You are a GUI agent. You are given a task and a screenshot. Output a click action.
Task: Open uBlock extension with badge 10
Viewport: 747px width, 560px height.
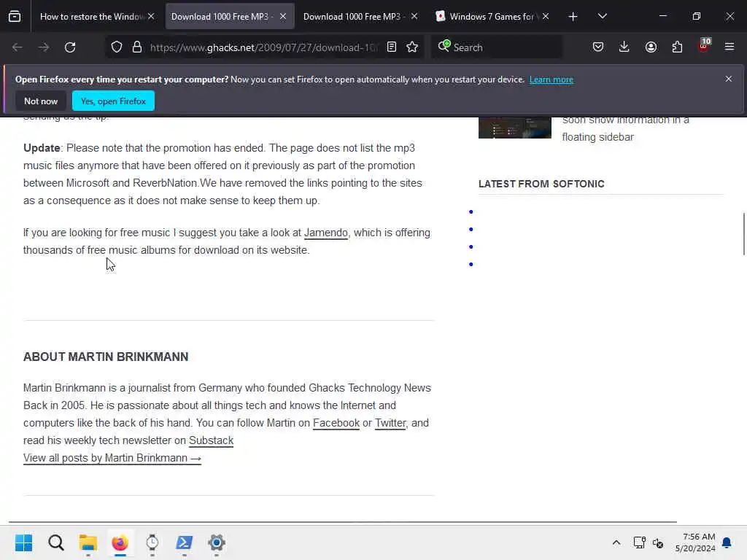[x=704, y=46]
